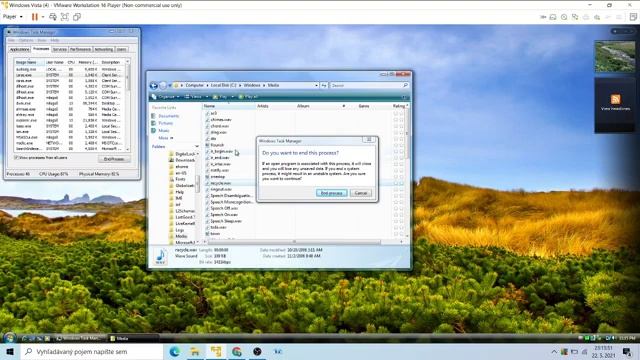Cancel the end process dialog

pos(361,193)
